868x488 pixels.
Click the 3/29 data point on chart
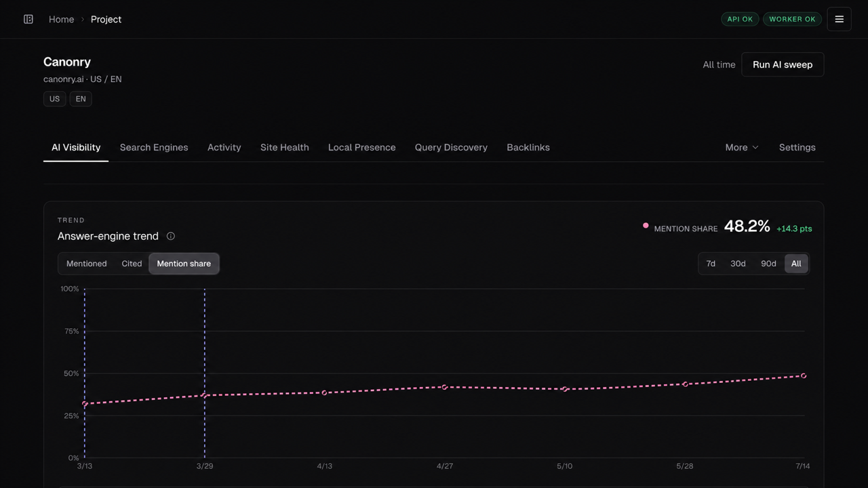point(205,395)
